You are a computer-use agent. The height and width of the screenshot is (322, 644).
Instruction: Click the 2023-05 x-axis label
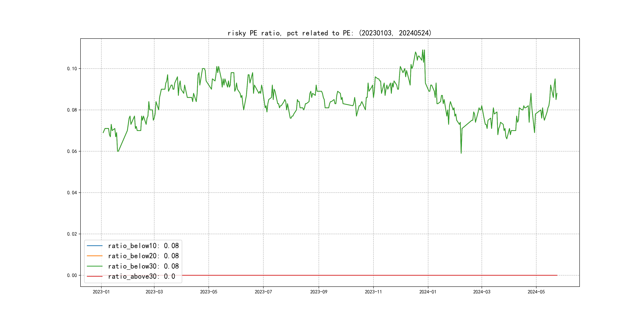(209, 292)
